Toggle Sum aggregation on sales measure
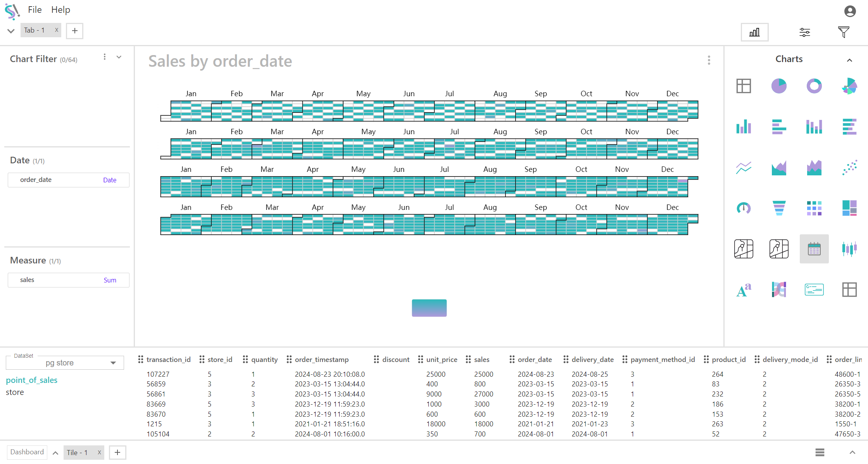 110,280
